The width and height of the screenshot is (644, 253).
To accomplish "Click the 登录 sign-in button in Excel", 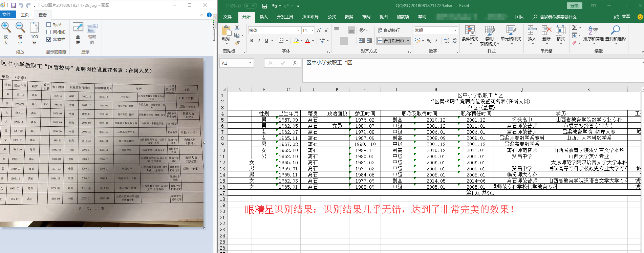I will point(575,6).
